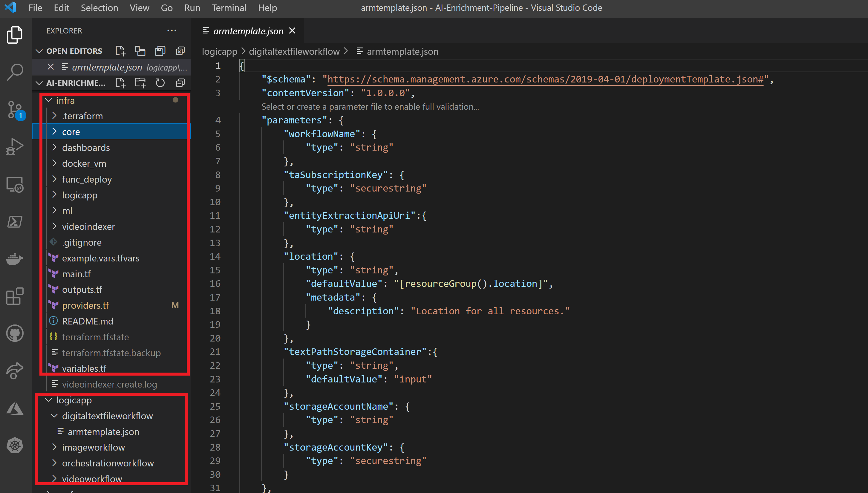Open the GitHub view

[15, 333]
